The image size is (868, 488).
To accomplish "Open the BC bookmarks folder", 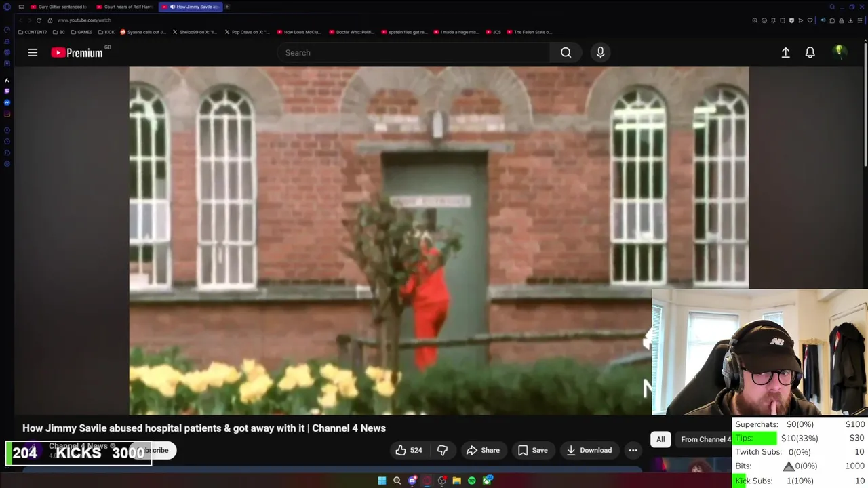I will click(58, 32).
